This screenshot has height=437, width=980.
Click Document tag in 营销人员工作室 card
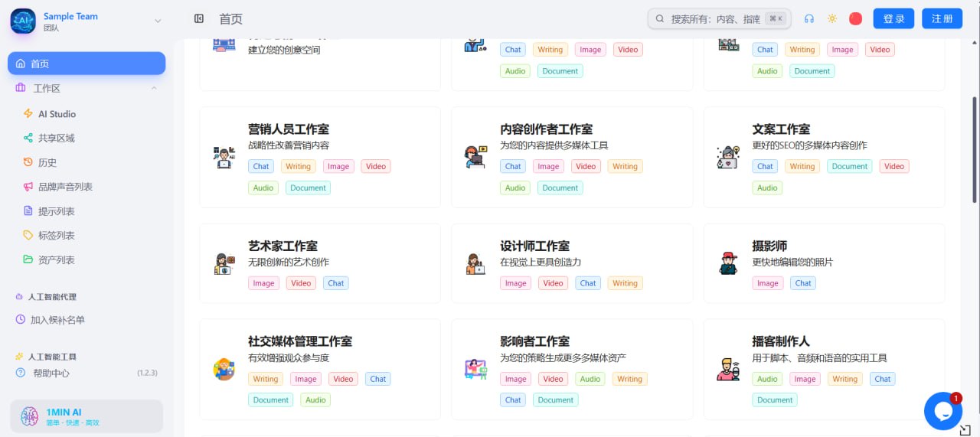(309, 188)
